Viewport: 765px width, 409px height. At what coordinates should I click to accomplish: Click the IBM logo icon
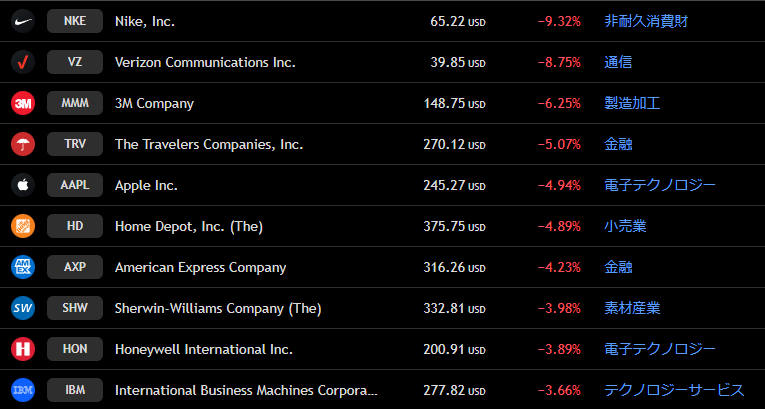click(23, 390)
